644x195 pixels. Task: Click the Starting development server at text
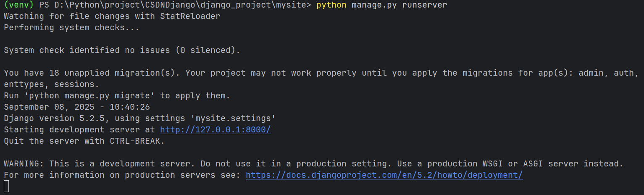tap(79, 130)
